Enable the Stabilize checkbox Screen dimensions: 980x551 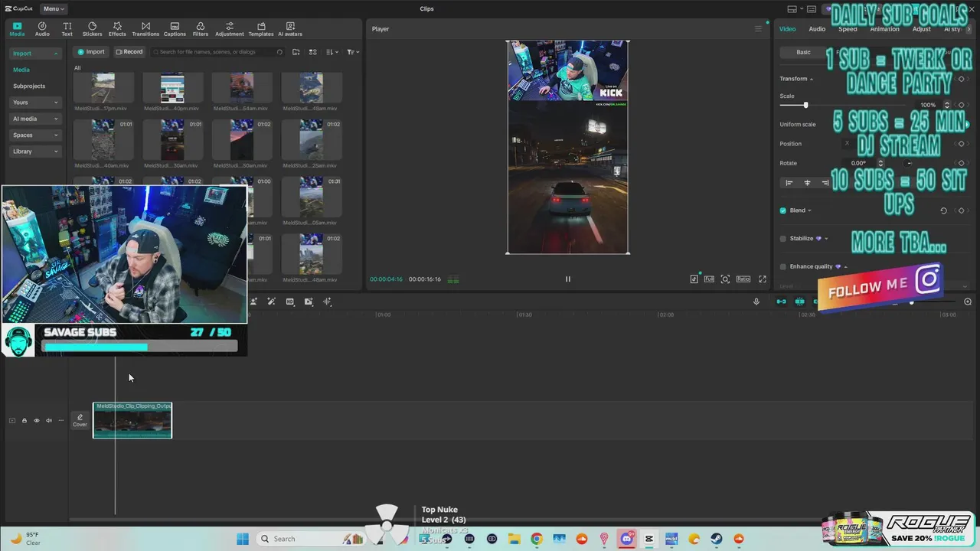click(782, 239)
